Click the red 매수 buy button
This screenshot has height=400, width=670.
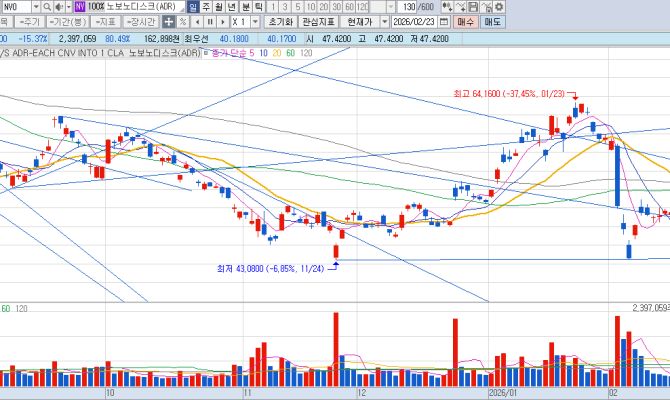(466, 21)
